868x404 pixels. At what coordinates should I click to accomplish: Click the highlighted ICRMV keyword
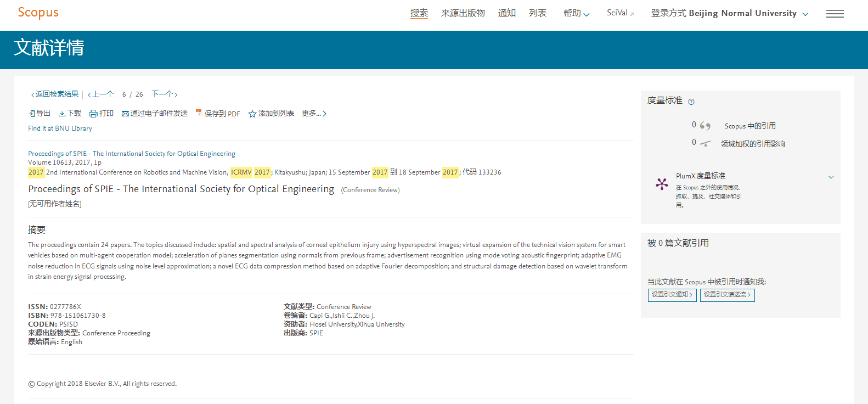click(241, 172)
